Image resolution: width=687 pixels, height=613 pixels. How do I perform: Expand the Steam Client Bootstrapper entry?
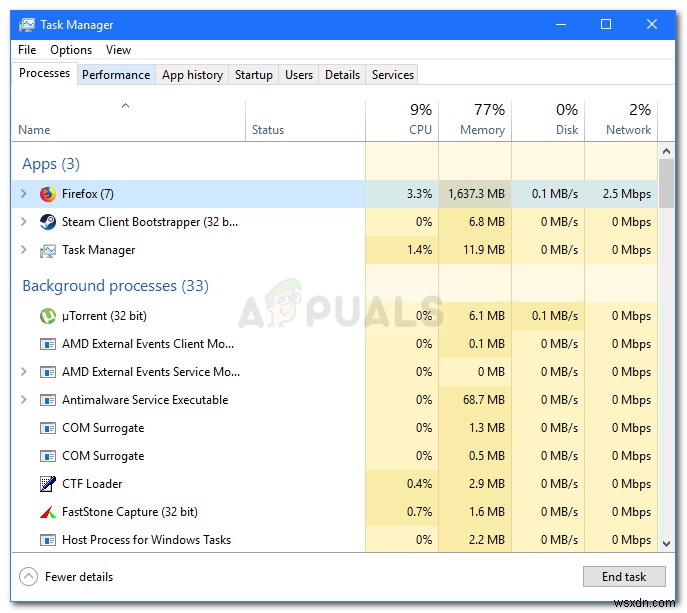(24, 222)
